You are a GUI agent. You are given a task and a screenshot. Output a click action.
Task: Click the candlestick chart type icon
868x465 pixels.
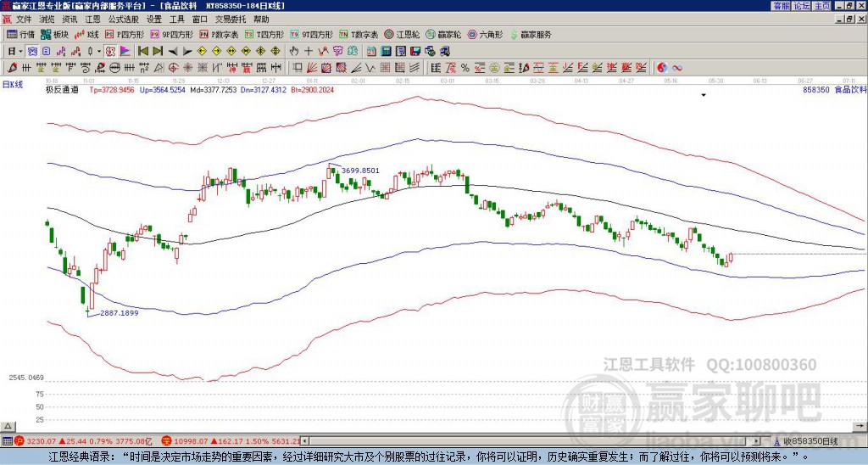90,52
